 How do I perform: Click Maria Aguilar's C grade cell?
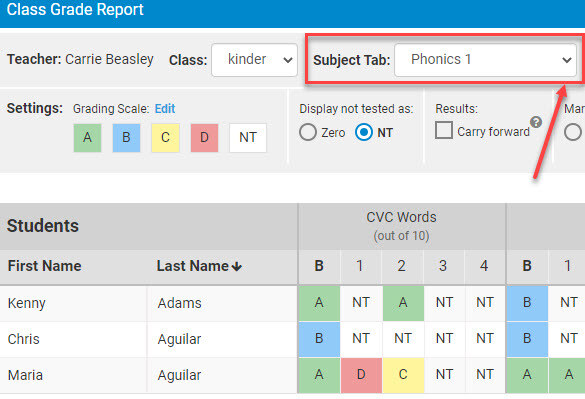[x=403, y=375]
